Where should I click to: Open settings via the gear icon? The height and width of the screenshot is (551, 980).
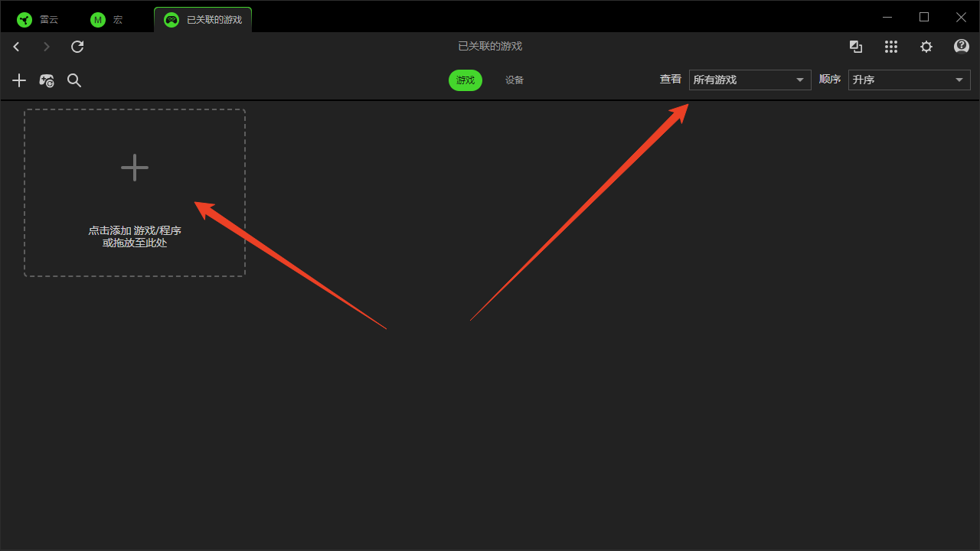pyautogui.click(x=926, y=47)
